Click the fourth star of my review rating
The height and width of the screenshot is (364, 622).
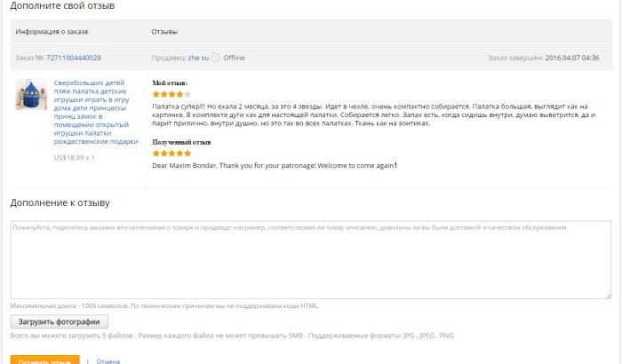(180, 93)
